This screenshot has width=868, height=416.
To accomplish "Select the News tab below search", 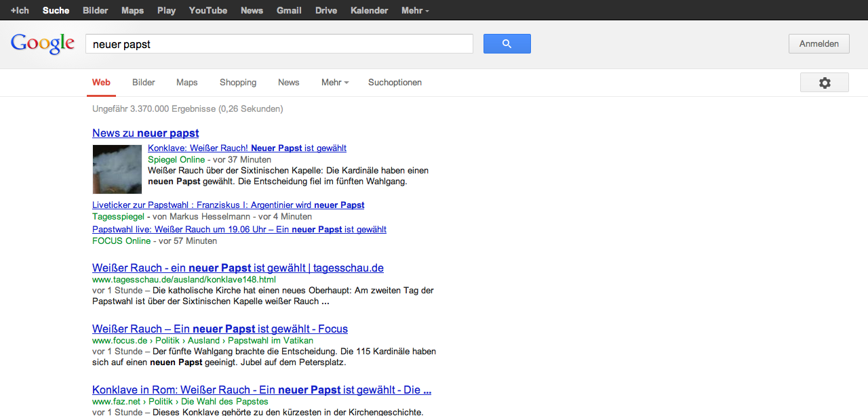I will pos(288,83).
